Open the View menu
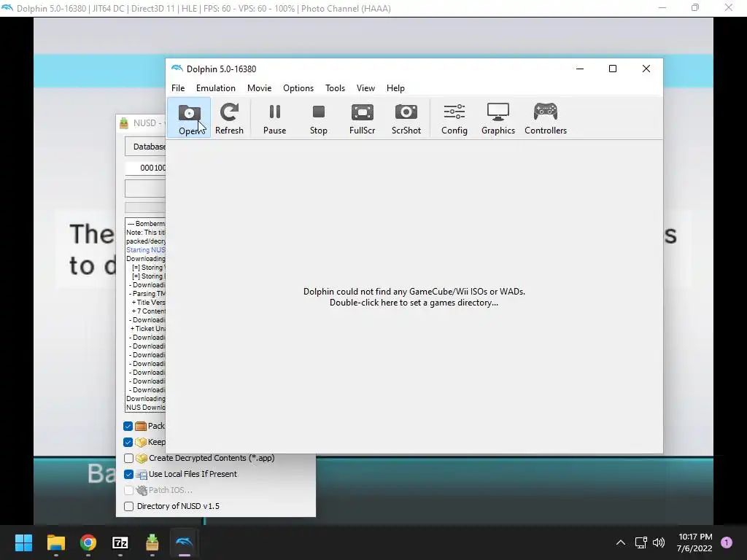The height and width of the screenshot is (560, 747). (x=365, y=88)
